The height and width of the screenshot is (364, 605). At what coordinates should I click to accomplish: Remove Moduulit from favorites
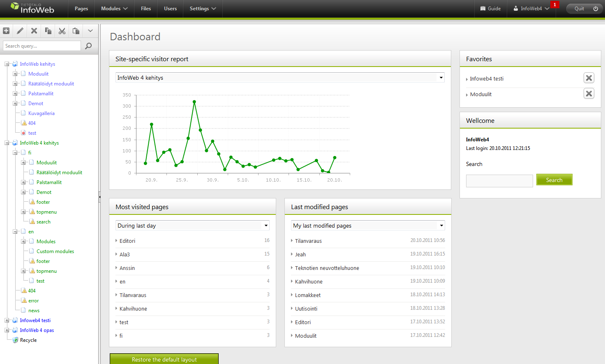point(589,94)
